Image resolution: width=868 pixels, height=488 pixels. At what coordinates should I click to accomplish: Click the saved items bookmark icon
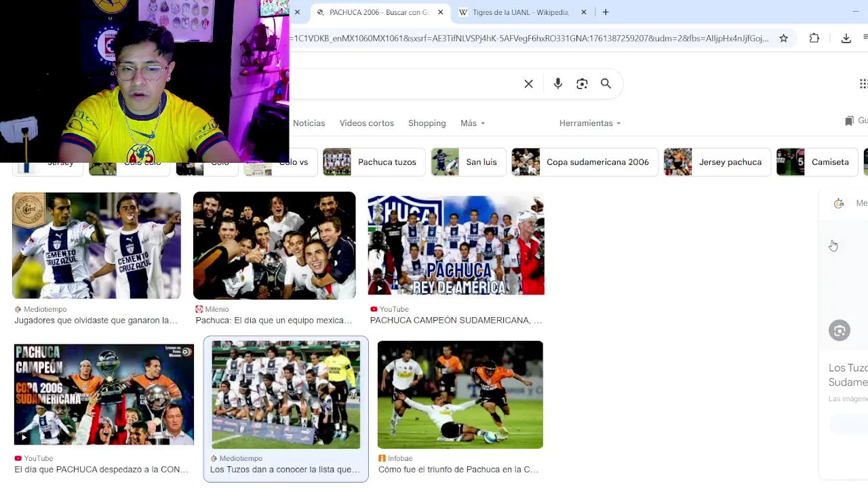pyautogui.click(x=849, y=121)
